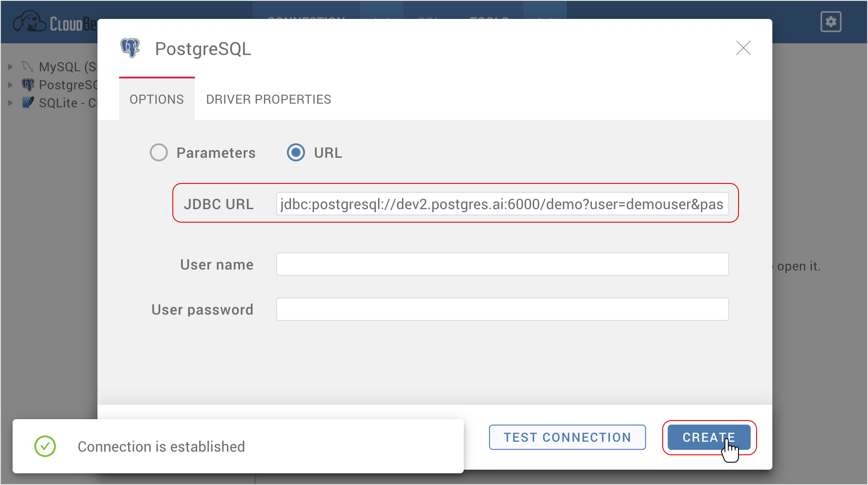The width and height of the screenshot is (868, 485).
Task: Click the PostgreSQL elephant icon in dialog header
Action: [130, 48]
